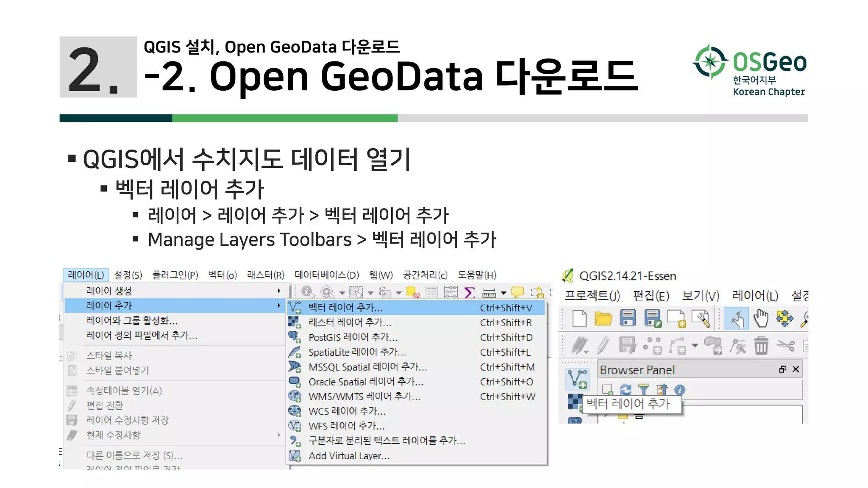Click Save As floppy with pencil icon

pyautogui.click(x=652, y=319)
